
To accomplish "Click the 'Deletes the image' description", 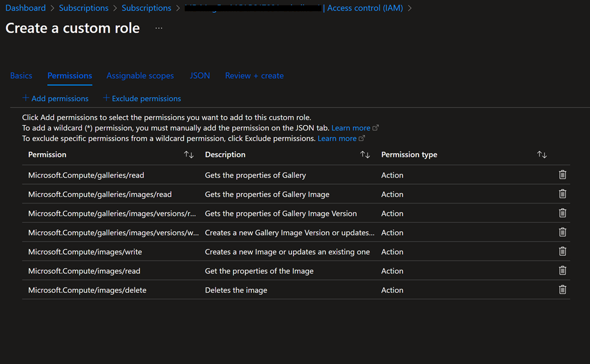I will coord(236,290).
